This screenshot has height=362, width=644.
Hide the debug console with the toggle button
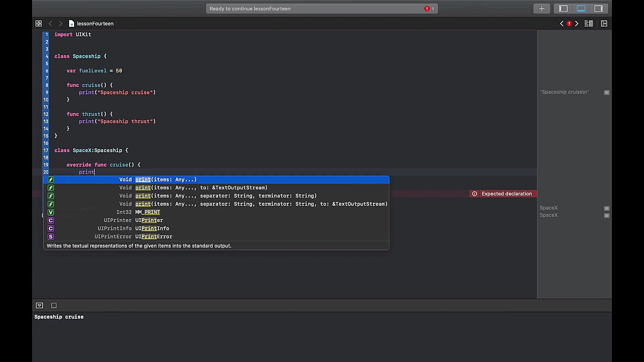(x=40, y=305)
